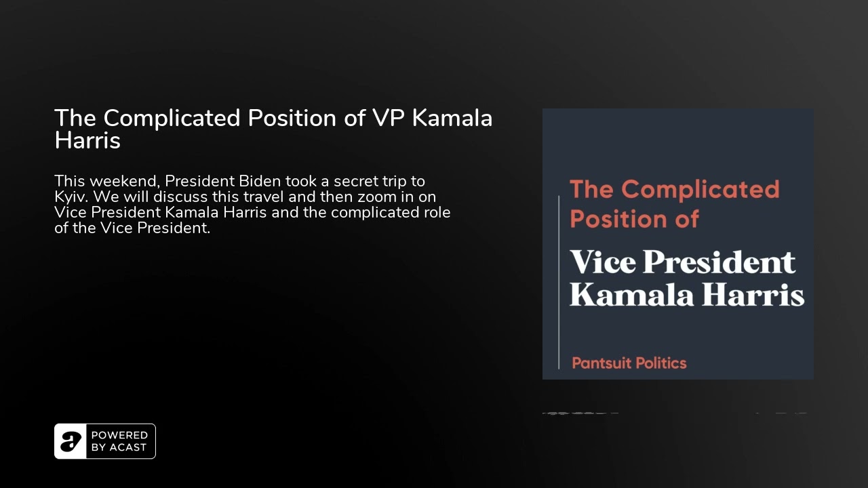Viewport: 868px width, 488px height.
Task: Open the Pantsuit Politics cover artwork
Action: [x=678, y=244]
